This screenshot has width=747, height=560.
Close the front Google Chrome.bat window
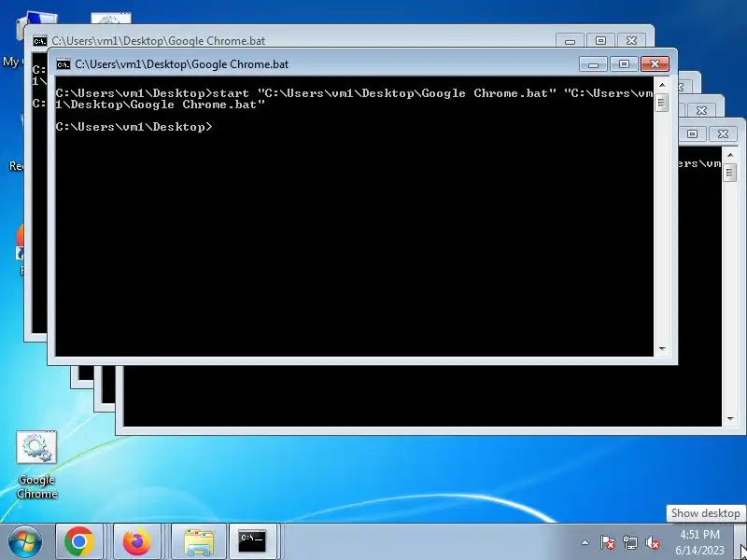coord(655,63)
